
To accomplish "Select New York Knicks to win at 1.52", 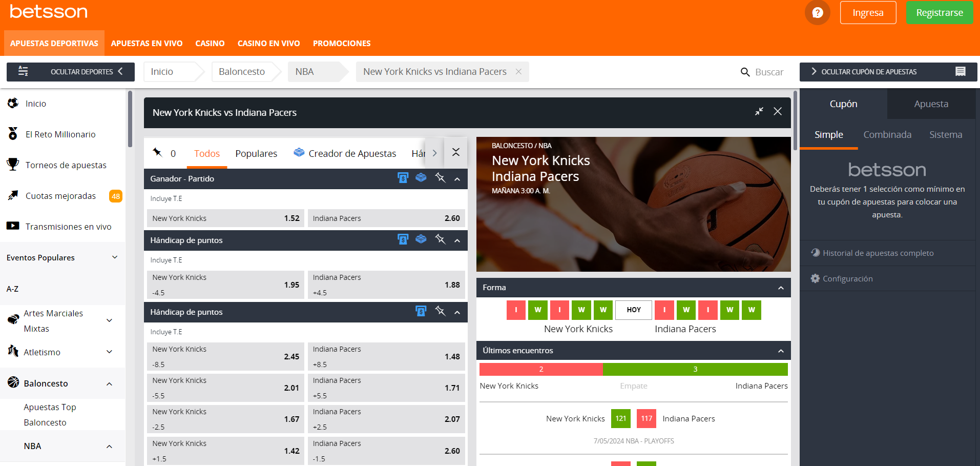I will click(x=225, y=218).
